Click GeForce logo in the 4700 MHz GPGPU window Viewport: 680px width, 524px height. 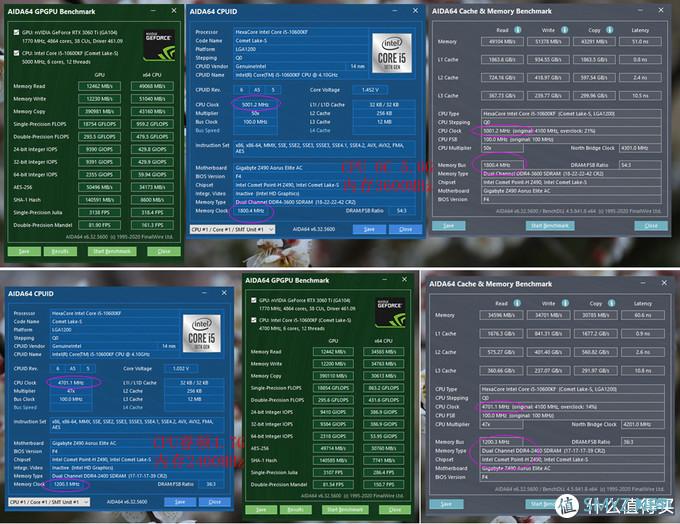[x=390, y=312]
